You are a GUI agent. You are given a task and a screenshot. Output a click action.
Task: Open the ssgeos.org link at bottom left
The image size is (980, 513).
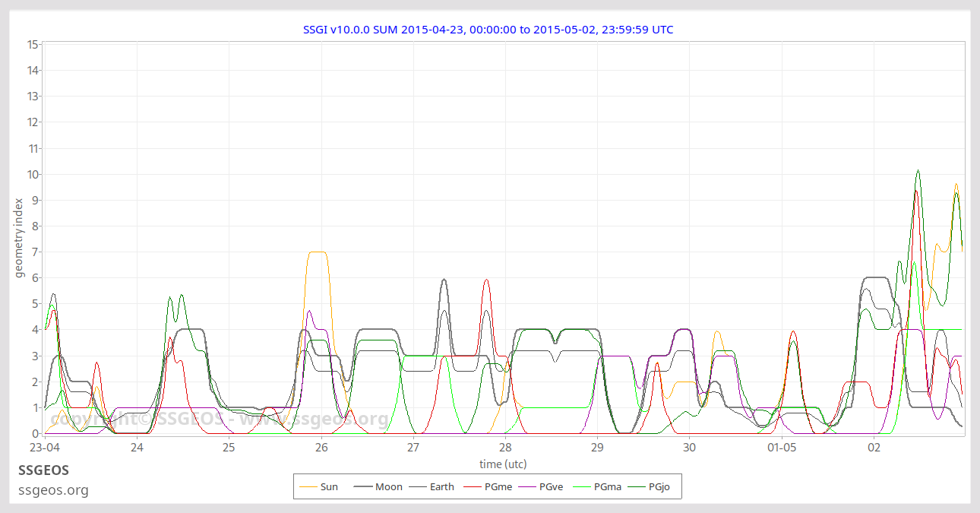point(53,490)
